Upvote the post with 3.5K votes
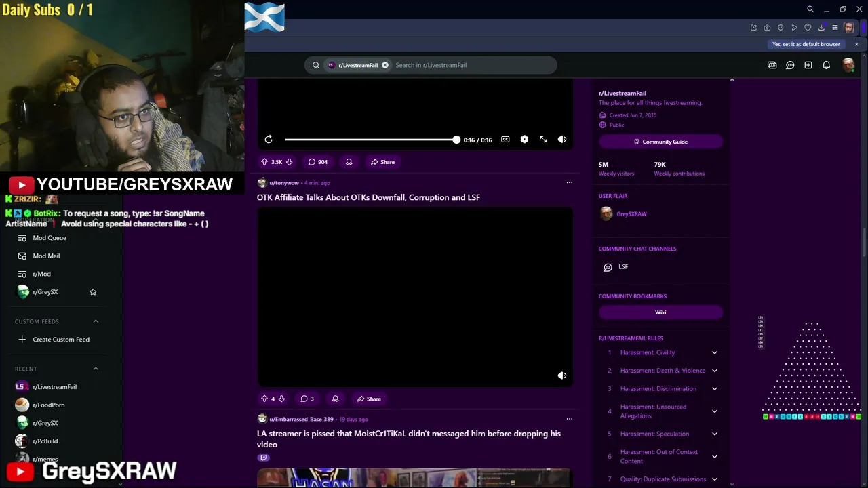This screenshot has width=868, height=488. coord(264,162)
